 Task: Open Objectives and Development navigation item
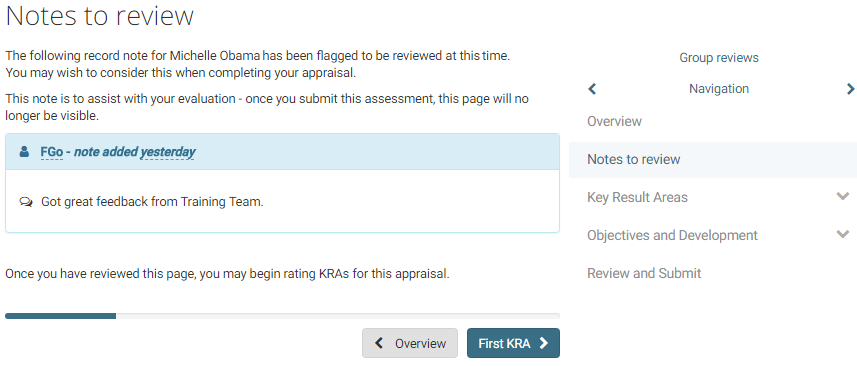[x=672, y=235]
